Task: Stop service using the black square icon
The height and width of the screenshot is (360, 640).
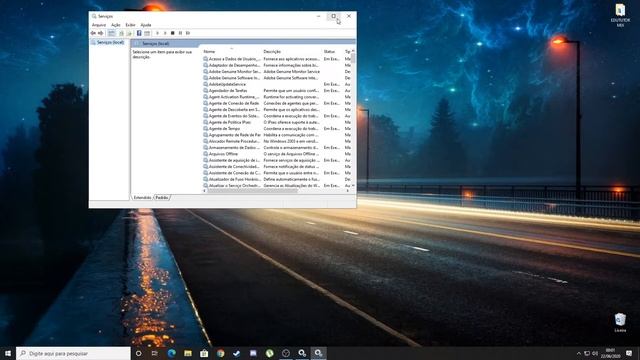Action: click(173, 33)
